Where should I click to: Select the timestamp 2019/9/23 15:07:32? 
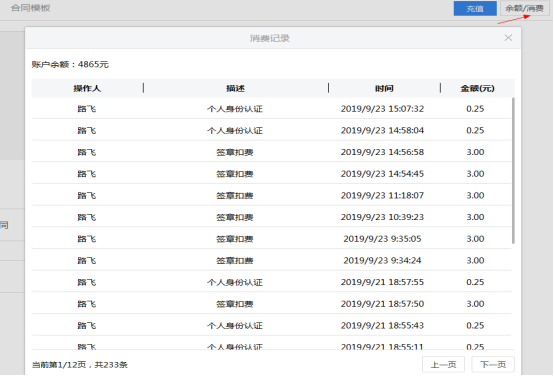click(x=382, y=109)
